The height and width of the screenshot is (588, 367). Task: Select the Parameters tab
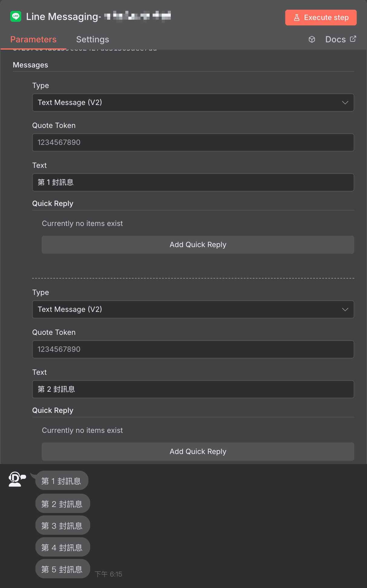(33, 39)
